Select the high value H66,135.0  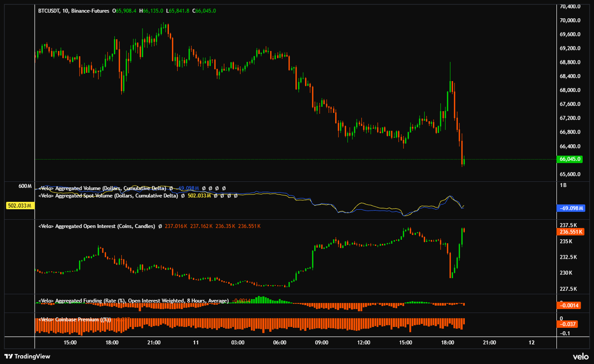(x=151, y=10)
